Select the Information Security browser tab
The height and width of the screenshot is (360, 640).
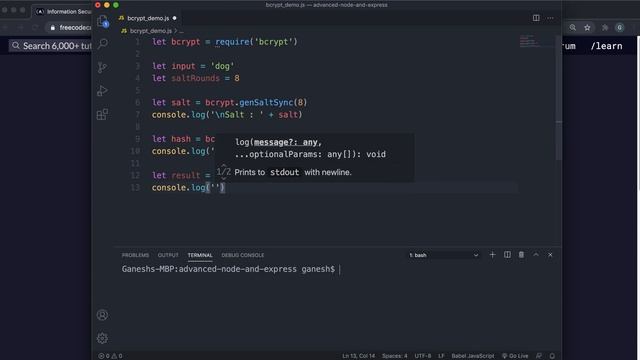point(63,11)
